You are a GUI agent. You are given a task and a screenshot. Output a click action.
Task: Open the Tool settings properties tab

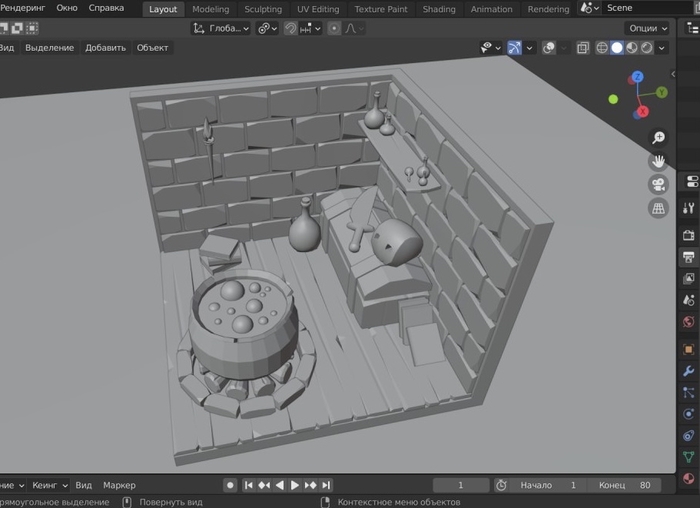pos(688,208)
